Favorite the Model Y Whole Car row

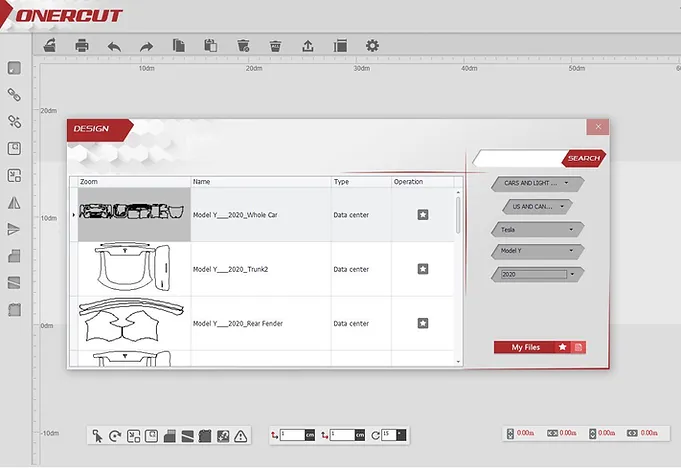tap(423, 214)
